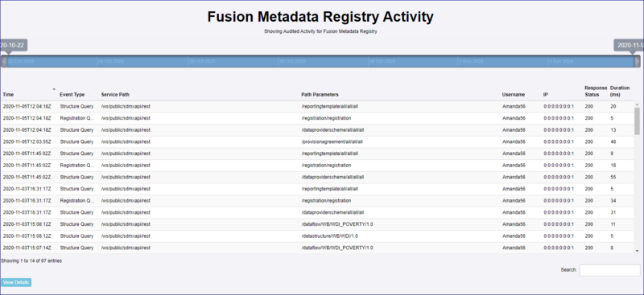Screen dimensions: 644x295
Task: Click the "Showing 1 to 14 of 67 entries" text
Action: point(31,260)
